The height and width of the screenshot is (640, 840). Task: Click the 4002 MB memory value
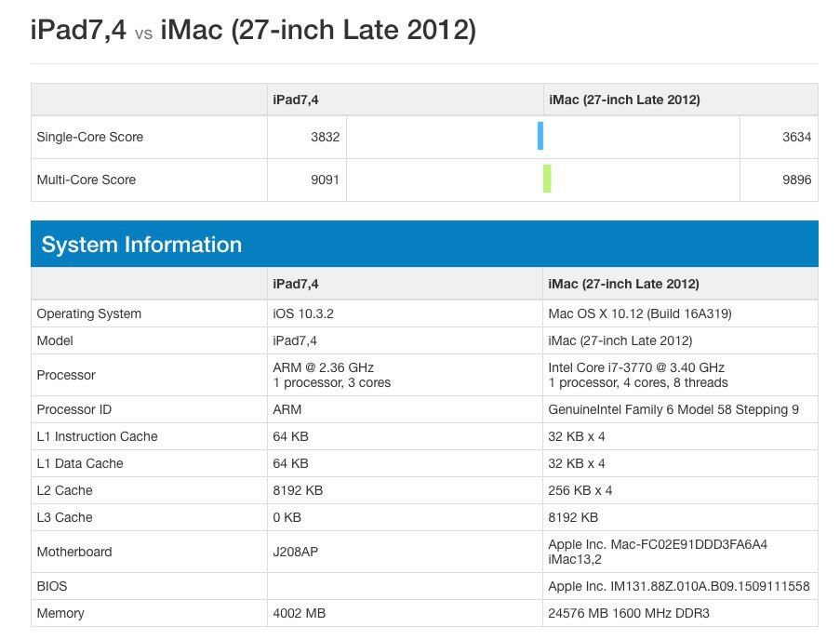pyautogui.click(x=299, y=613)
